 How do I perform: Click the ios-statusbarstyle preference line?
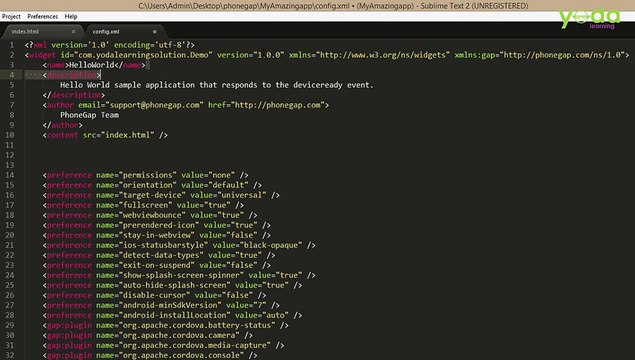pyautogui.click(x=179, y=245)
